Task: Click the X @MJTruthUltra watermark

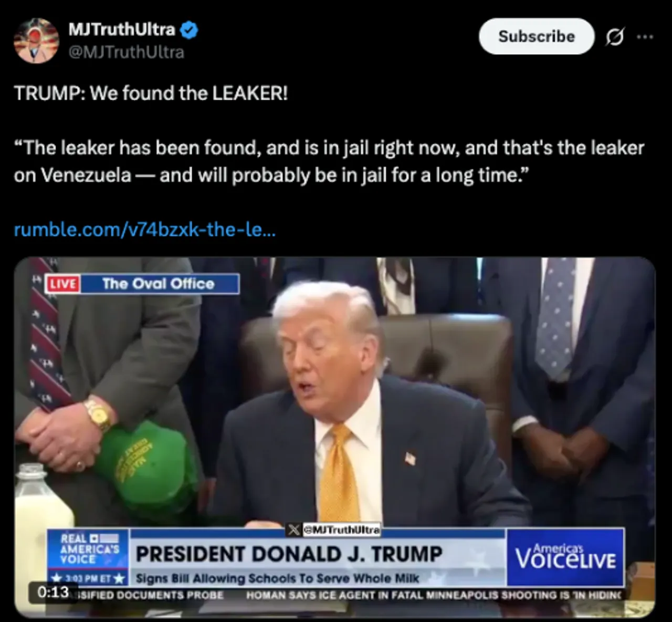Action: tap(333, 530)
